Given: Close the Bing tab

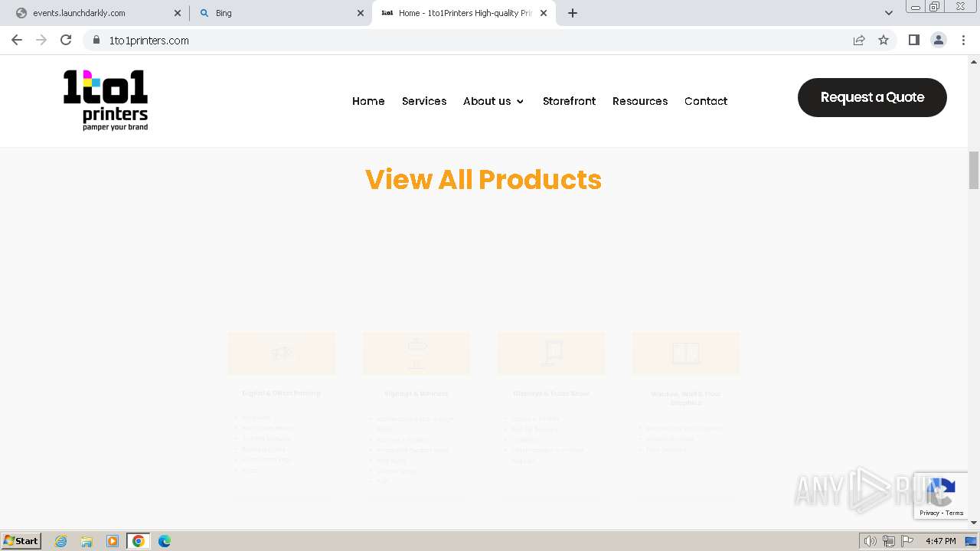Looking at the screenshot, I should [361, 13].
